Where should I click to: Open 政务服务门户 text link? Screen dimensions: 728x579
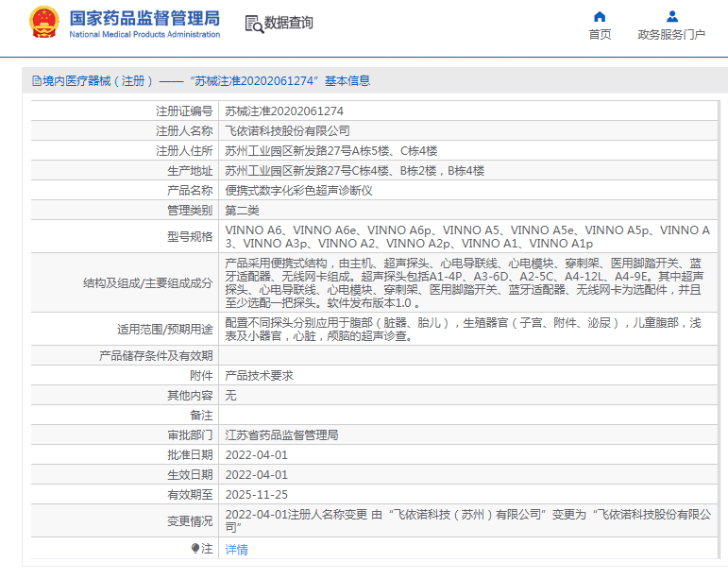coord(671,35)
